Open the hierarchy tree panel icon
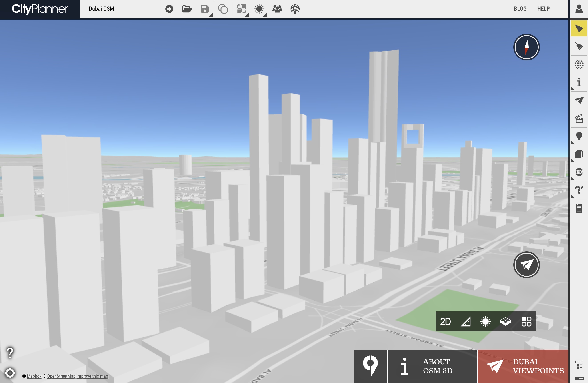 579,365
